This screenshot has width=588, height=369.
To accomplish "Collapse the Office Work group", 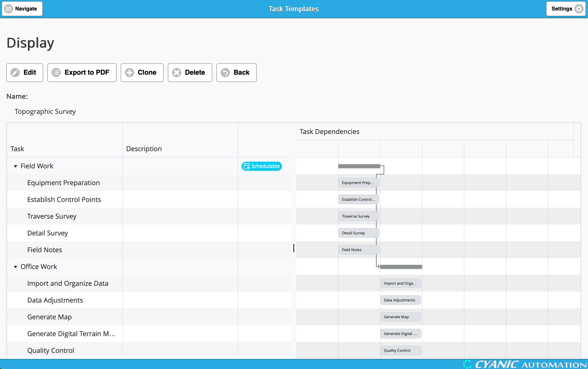I will point(15,267).
